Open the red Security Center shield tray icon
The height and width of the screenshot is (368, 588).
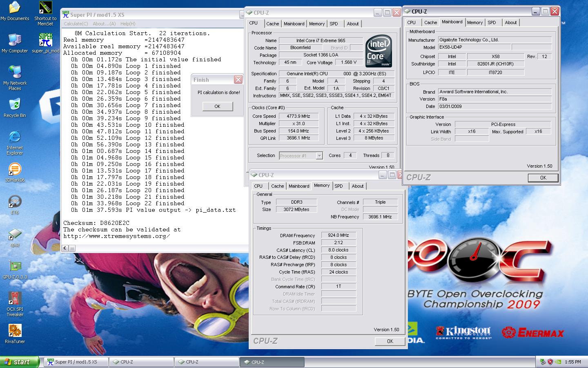point(550,362)
